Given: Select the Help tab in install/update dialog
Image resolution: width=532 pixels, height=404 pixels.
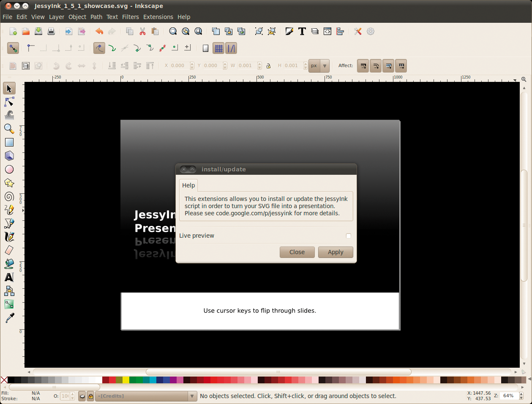Looking at the screenshot, I should [x=188, y=185].
